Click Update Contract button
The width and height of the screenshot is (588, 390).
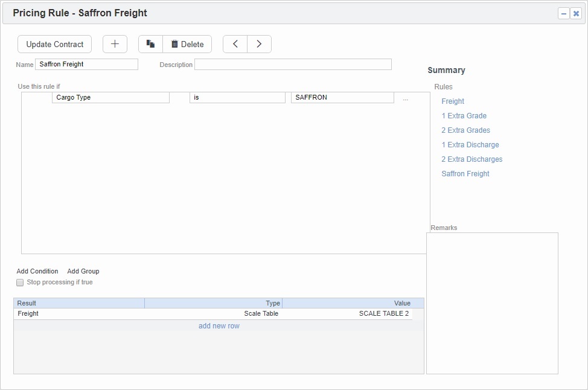coord(55,44)
